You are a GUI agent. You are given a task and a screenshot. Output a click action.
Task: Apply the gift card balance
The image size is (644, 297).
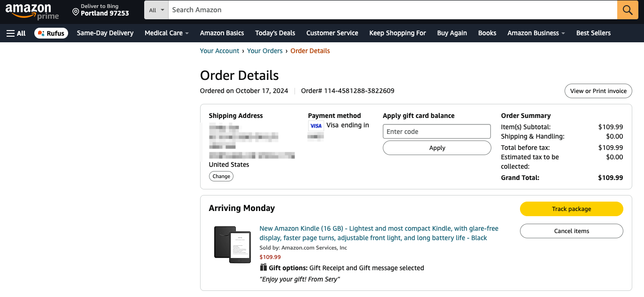[x=437, y=148]
